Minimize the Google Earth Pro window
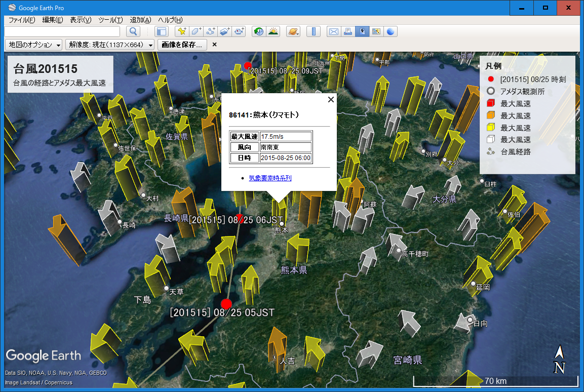Viewport: 584px width, 392px height. click(521, 8)
